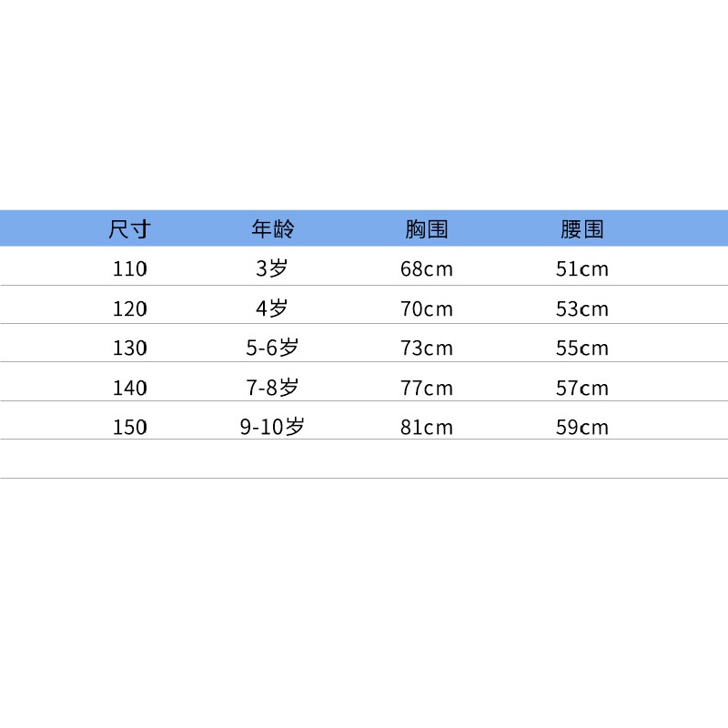
Task: Select size 140 cell
Action: click(x=130, y=388)
